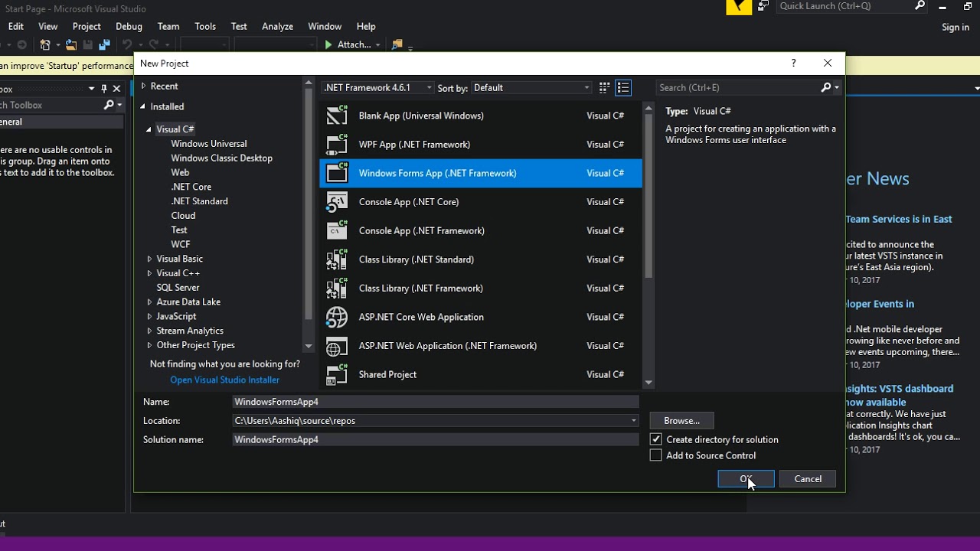Toggle Create directory for solution checkbox
Image resolution: width=980 pixels, height=551 pixels.
click(x=655, y=439)
